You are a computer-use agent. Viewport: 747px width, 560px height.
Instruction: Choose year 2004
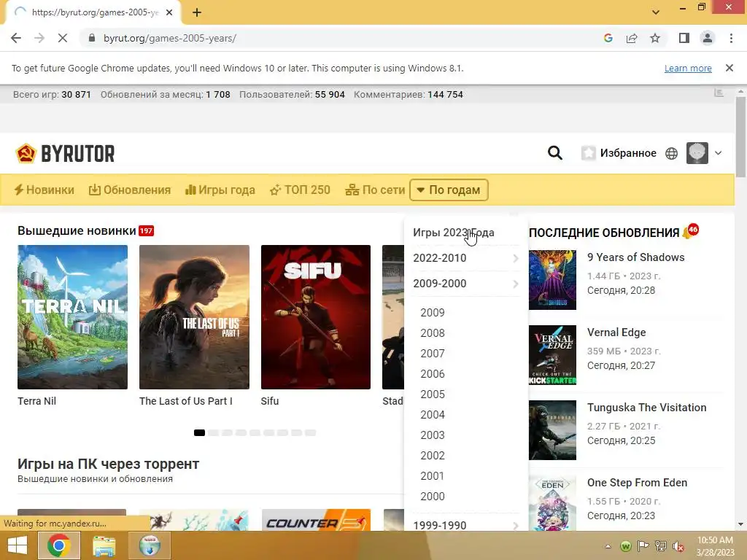tap(433, 415)
